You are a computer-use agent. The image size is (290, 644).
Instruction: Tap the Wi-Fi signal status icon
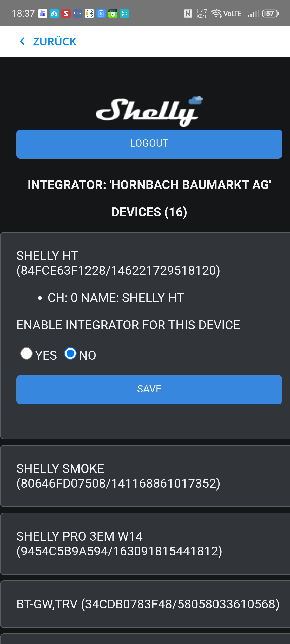tap(216, 13)
